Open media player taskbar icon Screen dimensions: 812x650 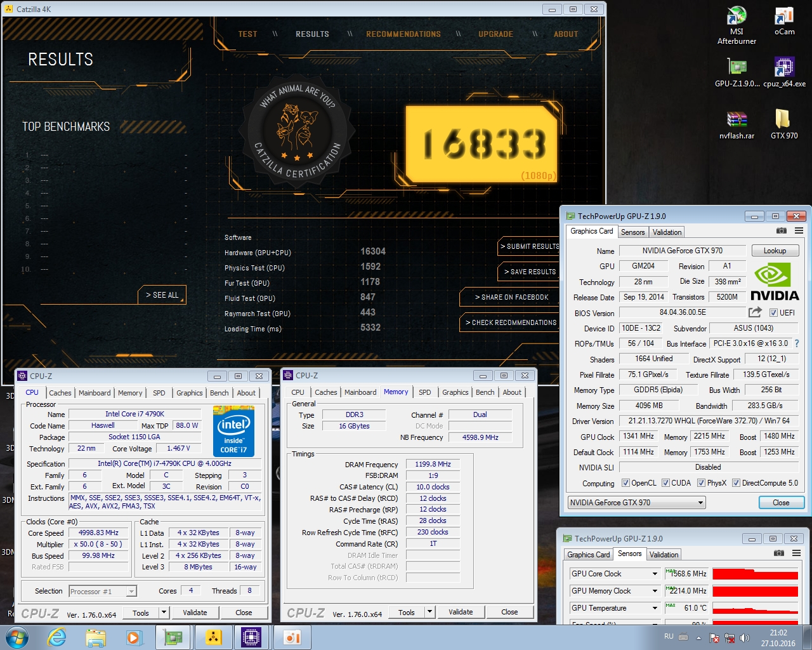[134, 637]
